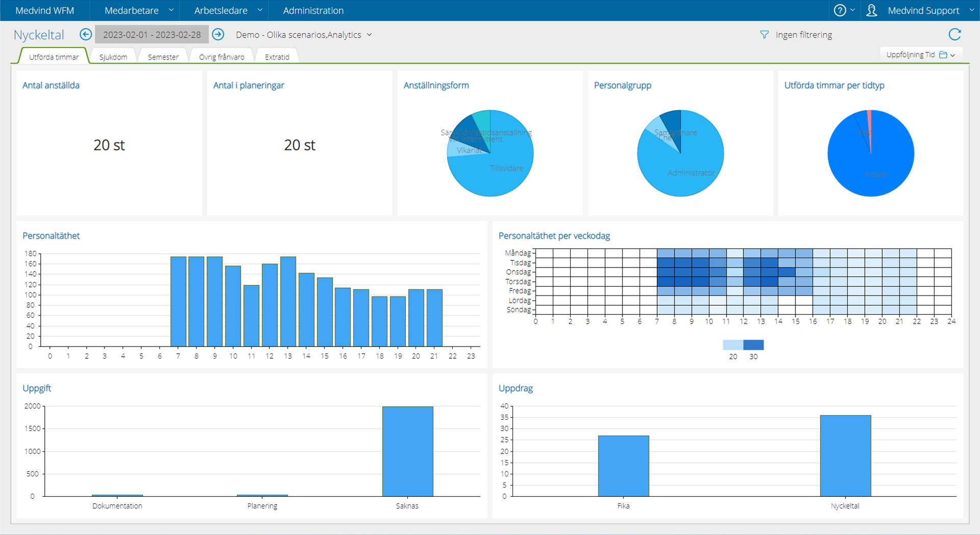Switch to the Sjukdom tab
This screenshot has height=535, width=980.
[x=113, y=57]
